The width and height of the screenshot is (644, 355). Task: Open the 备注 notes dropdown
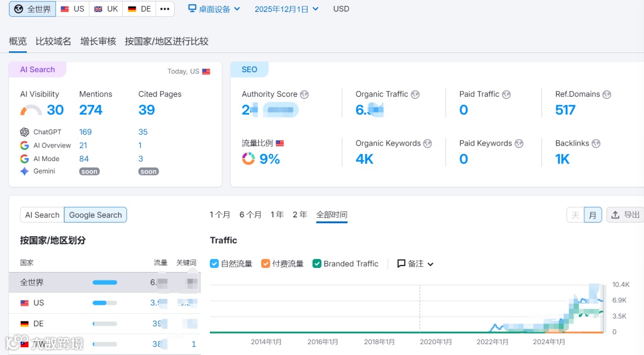[x=415, y=264]
